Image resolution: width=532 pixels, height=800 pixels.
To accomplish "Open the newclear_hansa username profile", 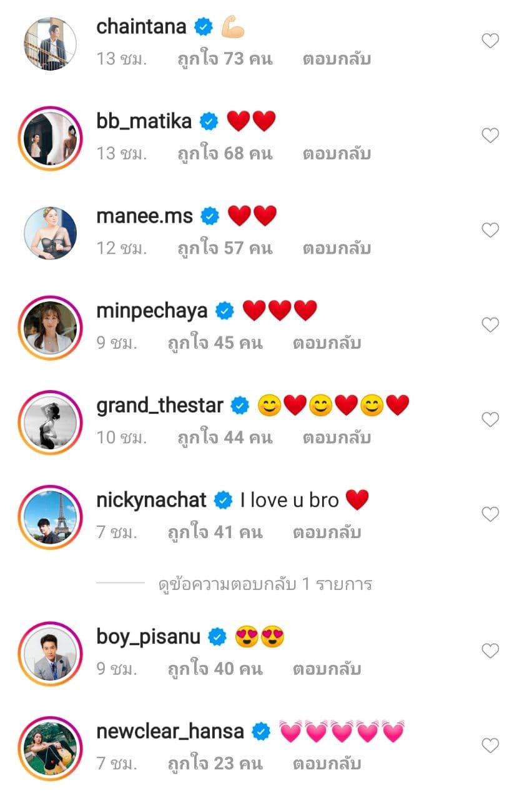I will click(x=170, y=731).
